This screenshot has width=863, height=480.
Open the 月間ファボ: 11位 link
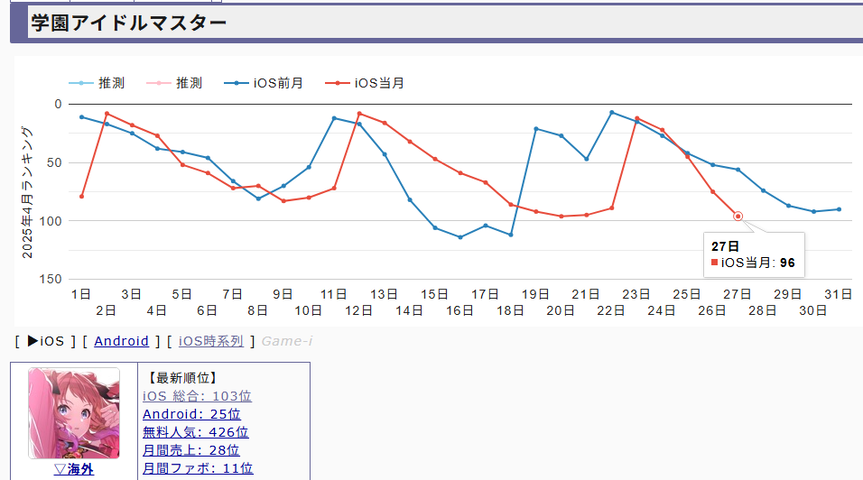(198, 469)
